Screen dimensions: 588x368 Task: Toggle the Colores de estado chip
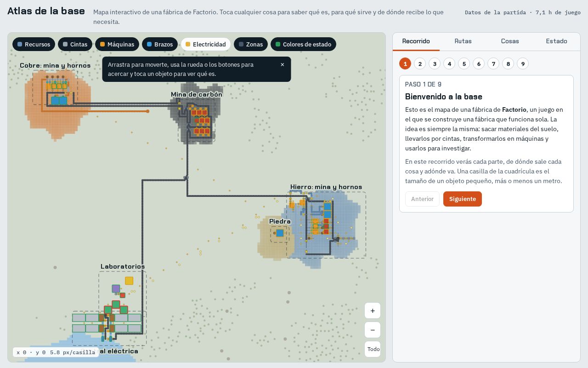tap(304, 44)
